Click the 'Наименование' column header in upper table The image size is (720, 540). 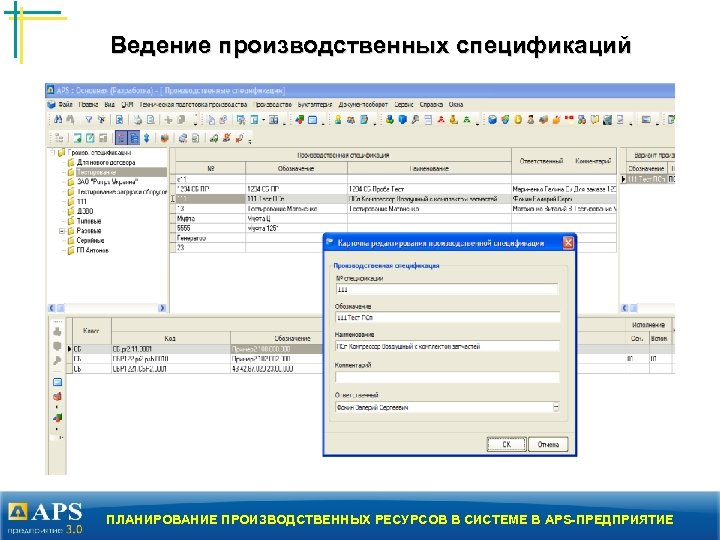(429, 169)
